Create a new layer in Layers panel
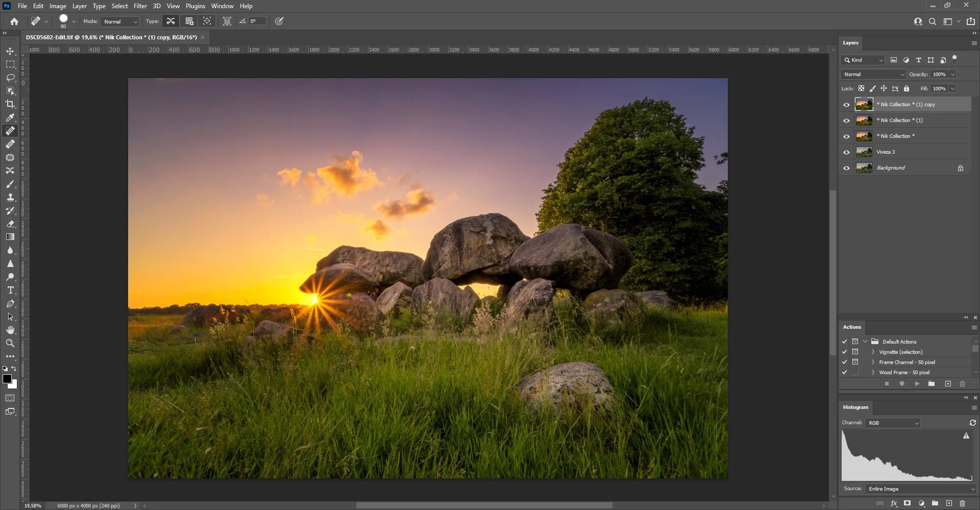980x510 pixels. pos(949,503)
